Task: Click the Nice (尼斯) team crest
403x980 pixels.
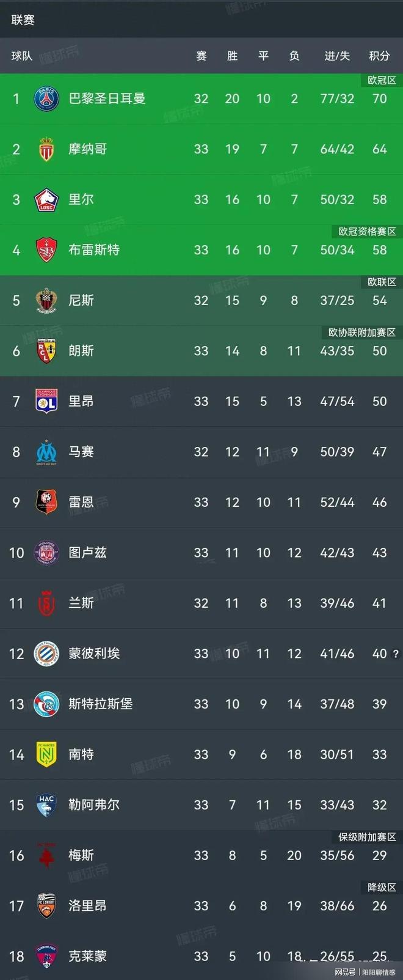Action: coord(46,300)
